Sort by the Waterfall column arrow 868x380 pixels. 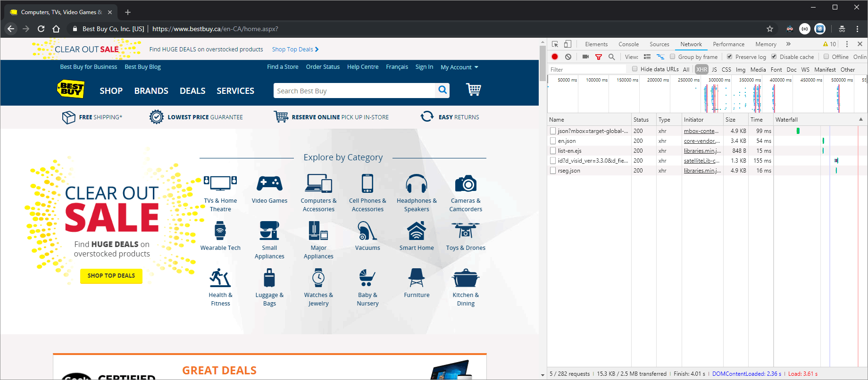pos(860,119)
